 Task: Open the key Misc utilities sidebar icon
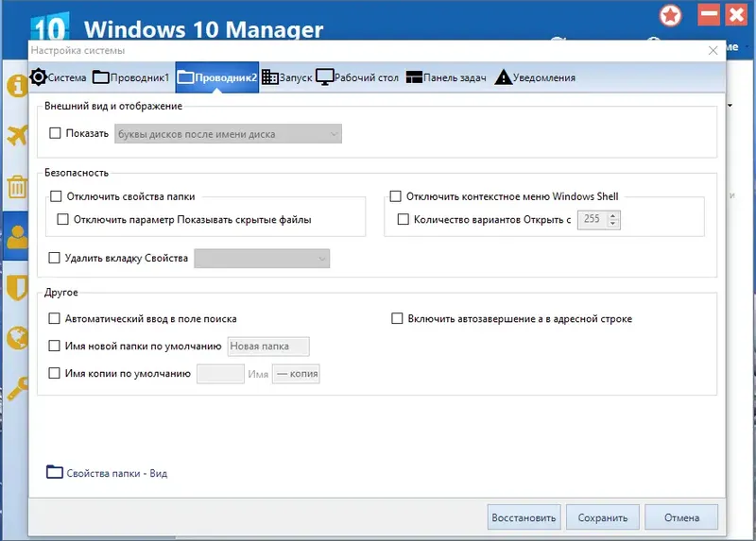[17, 388]
